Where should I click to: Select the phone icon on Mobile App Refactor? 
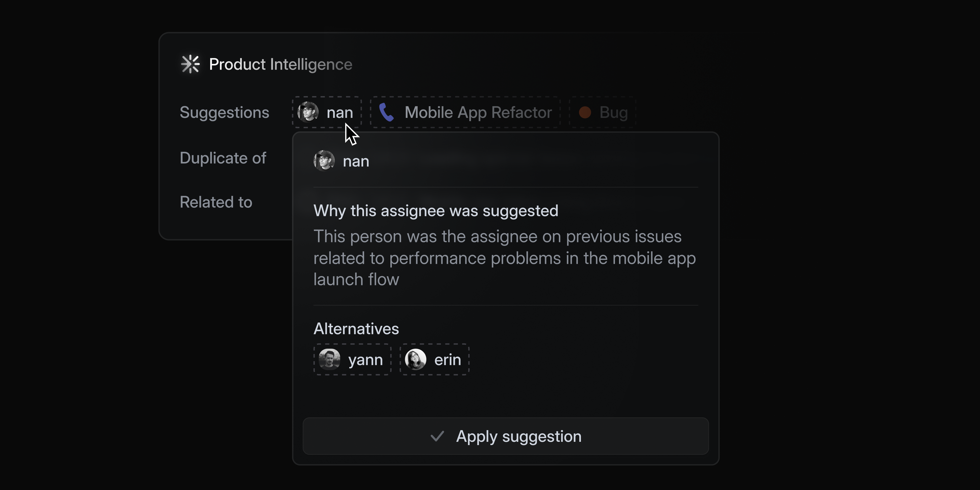[387, 112]
